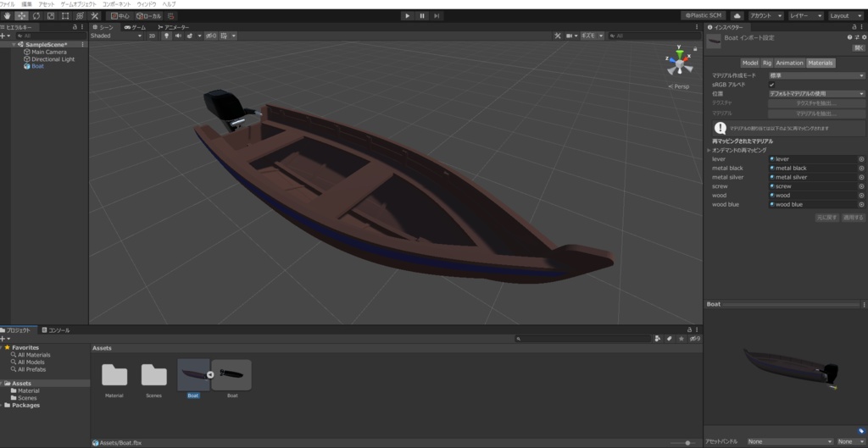Open the コンポーネント menu
The width and height of the screenshot is (868, 448).
click(x=117, y=4)
